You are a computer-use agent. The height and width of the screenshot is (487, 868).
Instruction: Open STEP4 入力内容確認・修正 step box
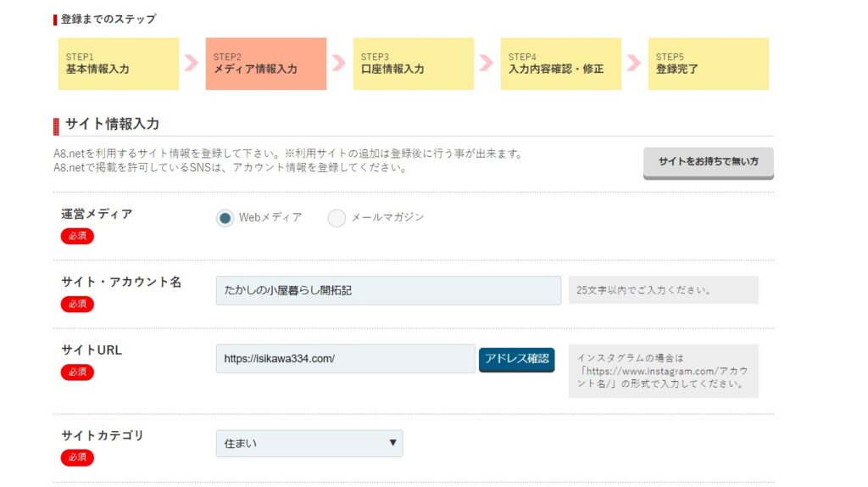coord(561,64)
